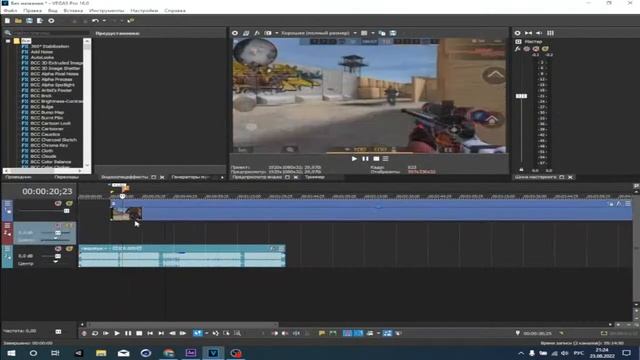Select the BCC Cartoon Look effect
The width and height of the screenshot is (640, 360).
tap(51, 123)
